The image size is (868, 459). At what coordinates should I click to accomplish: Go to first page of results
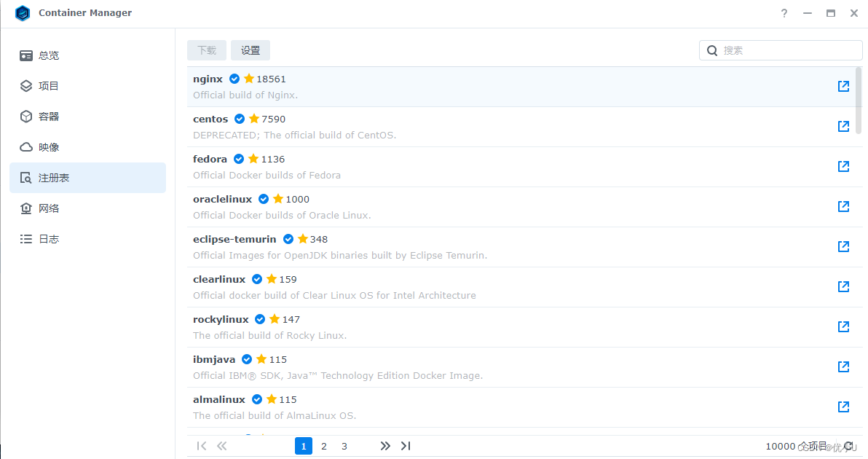pos(202,446)
